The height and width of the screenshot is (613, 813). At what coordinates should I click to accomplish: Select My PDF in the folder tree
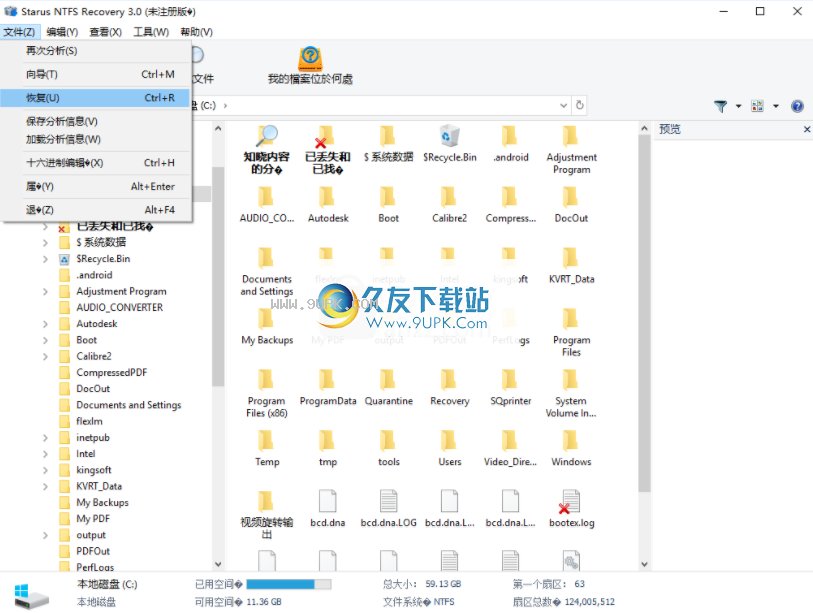[x=93, y=519]
